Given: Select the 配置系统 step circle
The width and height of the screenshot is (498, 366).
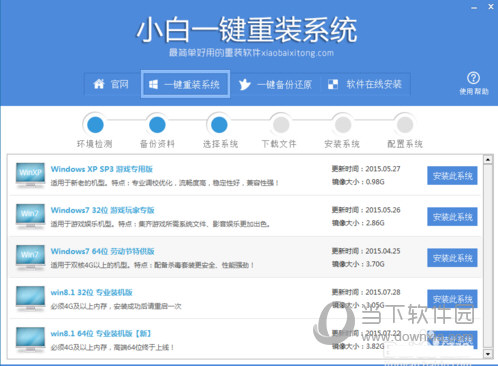Looking at the screenshot, I should click(x=405, y=125).
